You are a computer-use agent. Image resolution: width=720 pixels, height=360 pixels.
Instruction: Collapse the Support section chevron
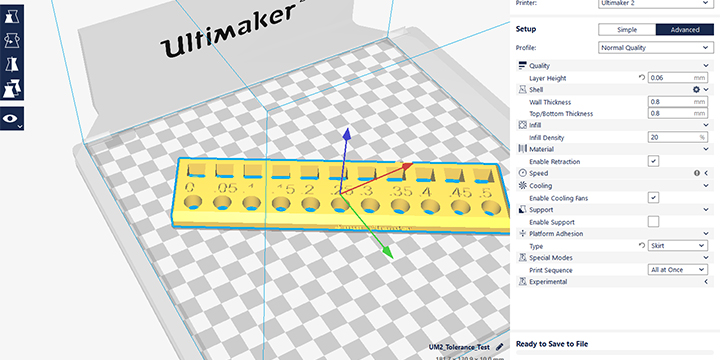pos(706,209)
